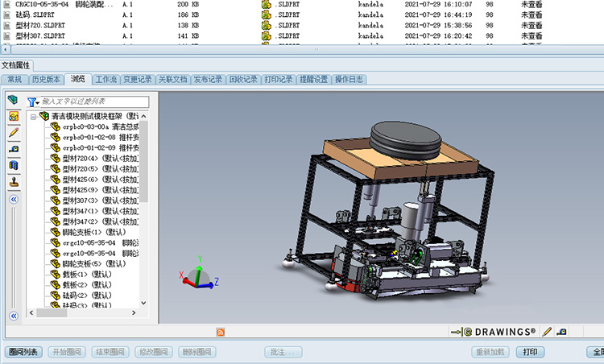Click the SLDPRT type icon in 型材720 row
604x364 pixels.
click(267, 25)
